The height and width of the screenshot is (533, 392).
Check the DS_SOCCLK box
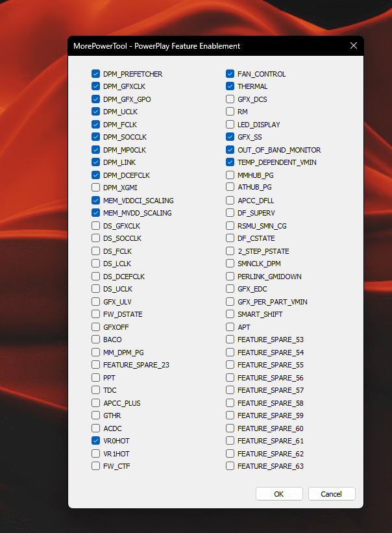[95, 238]
